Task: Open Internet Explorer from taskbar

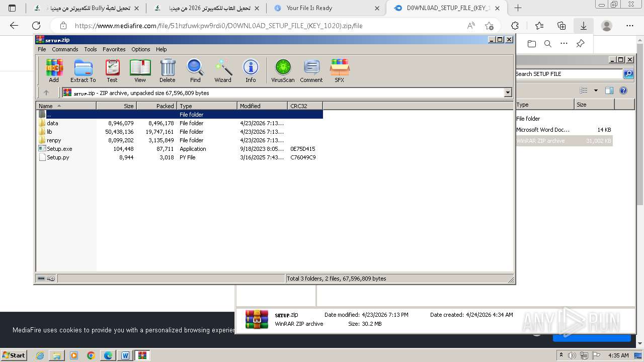Action: click(x=40, y=355)
